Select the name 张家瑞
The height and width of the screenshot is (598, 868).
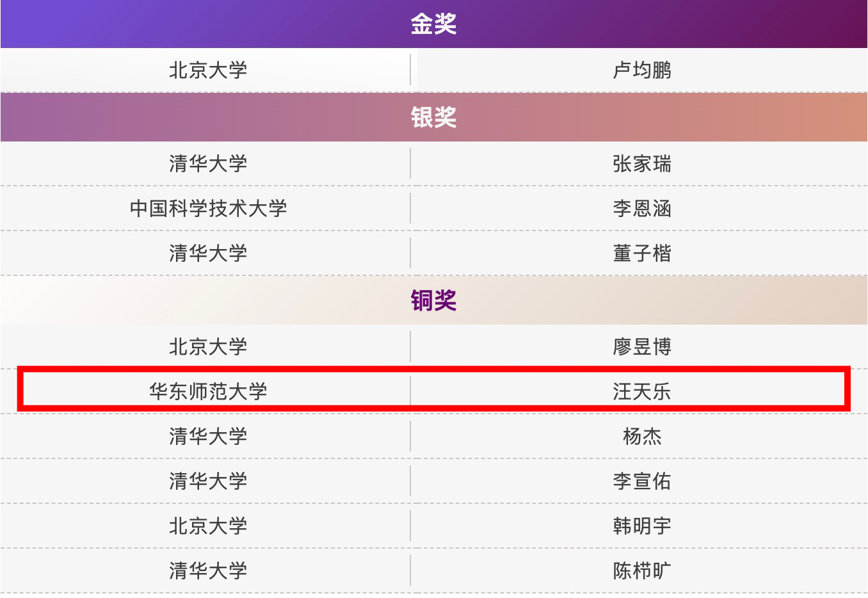(x=641, y=164)
